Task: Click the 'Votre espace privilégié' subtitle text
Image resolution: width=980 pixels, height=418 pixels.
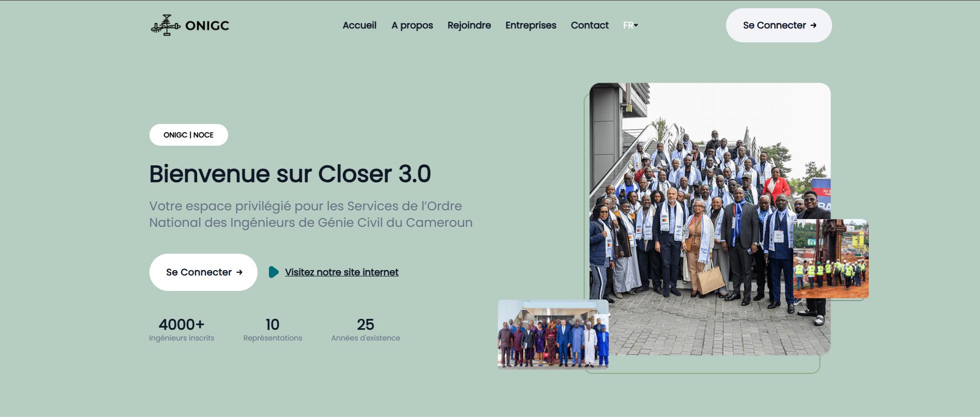Action: pyautogui.click(x=311, y=214)
